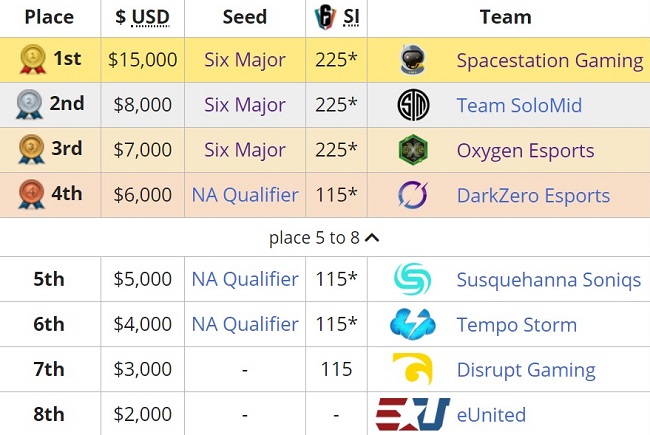Click the Oxygen Esports hexagon logo
Viewport: 650px width, 435px height.
point(413,150)
